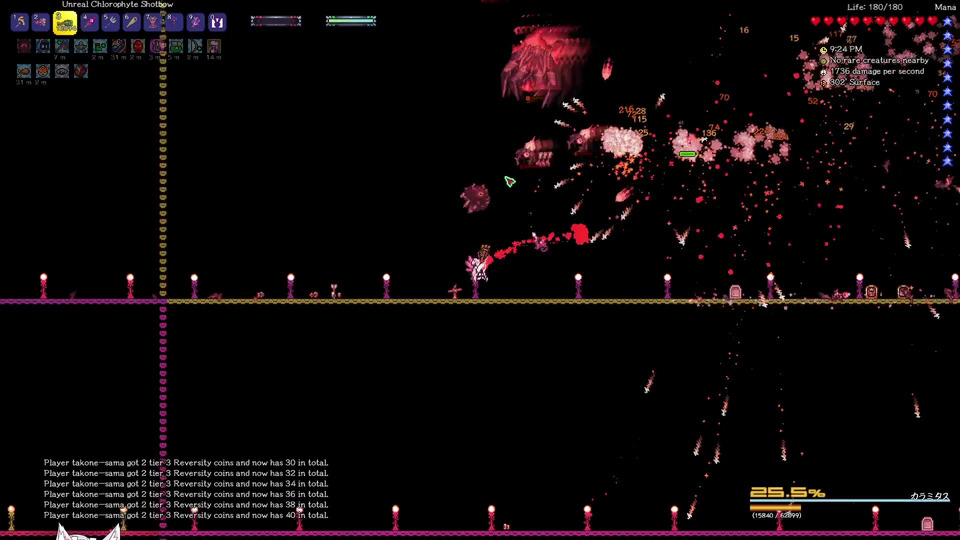The width and height of the screenshot is (960, 540).
Task: Click the dark purple meter bar at top
Action: click(x=276, y=21)
